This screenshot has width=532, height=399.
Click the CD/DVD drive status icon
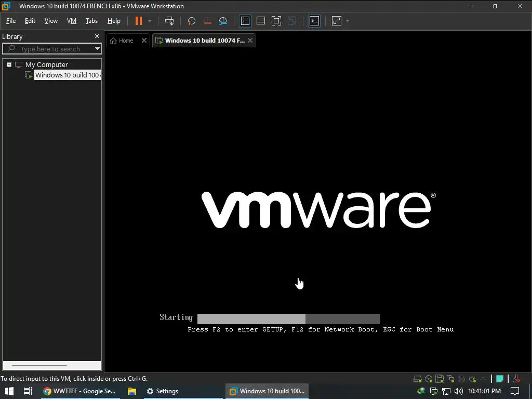429,379
